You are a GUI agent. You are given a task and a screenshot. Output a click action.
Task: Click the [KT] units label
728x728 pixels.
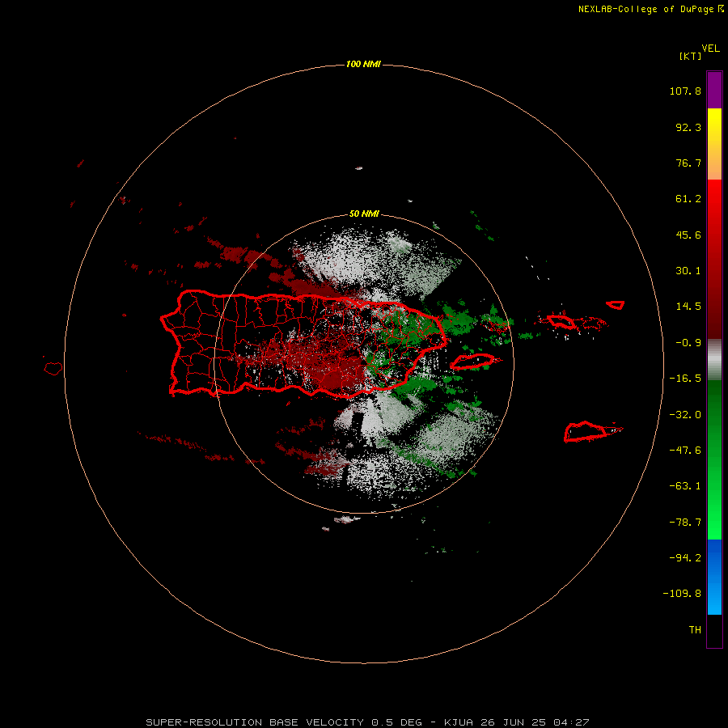point(690,56)
